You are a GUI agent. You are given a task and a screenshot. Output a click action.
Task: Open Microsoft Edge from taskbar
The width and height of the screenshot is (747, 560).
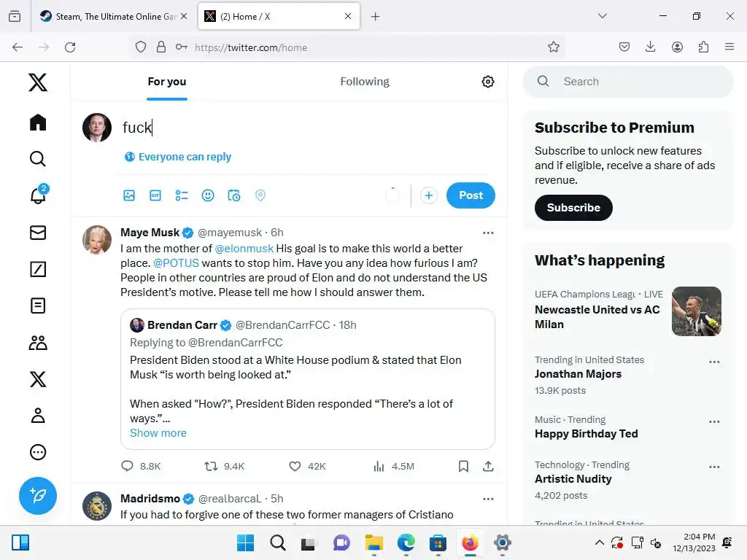[406, 542]
